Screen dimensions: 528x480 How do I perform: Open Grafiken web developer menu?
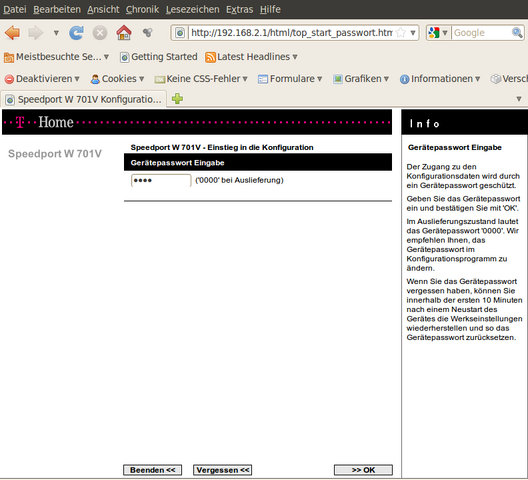click(361, 79)
